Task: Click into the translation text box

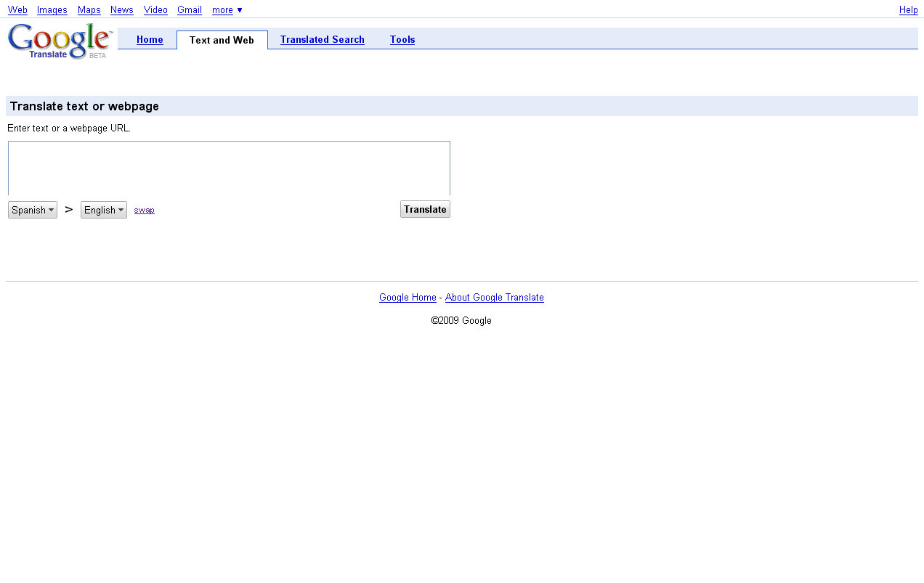Action: tap(229, 168)
